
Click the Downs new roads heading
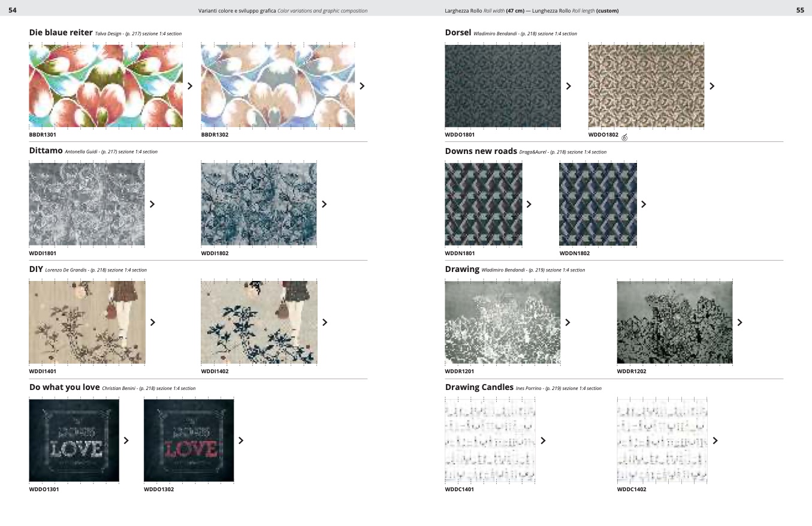(x=481, y=152)
